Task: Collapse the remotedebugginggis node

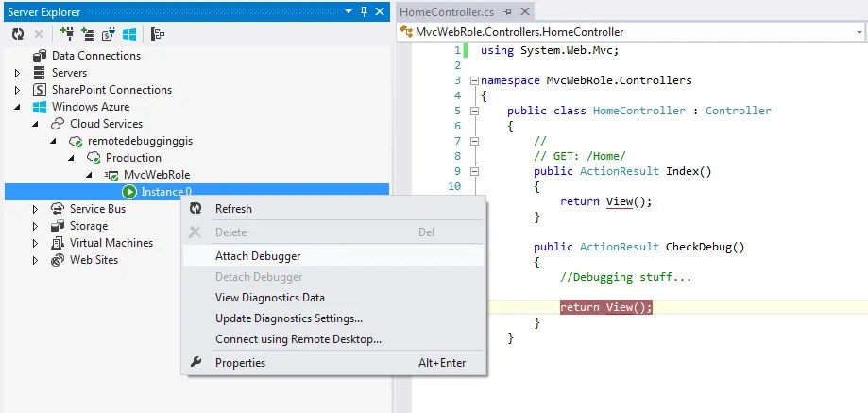Action: click(53, 141)
